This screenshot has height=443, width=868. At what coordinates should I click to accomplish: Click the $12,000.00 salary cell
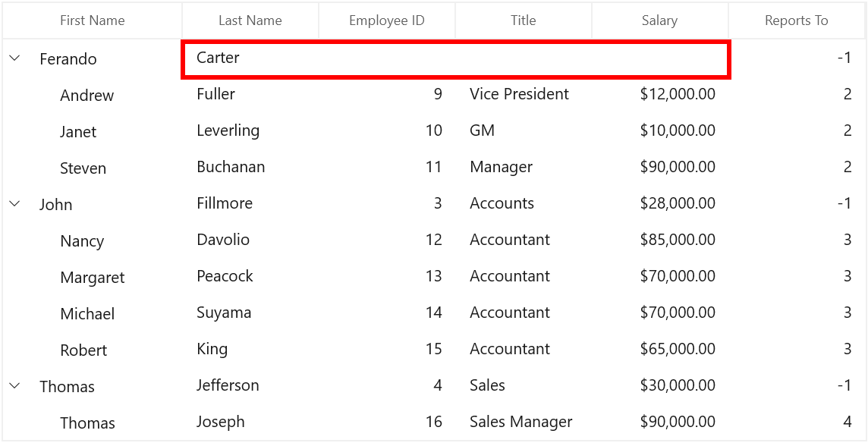point(678,94)
